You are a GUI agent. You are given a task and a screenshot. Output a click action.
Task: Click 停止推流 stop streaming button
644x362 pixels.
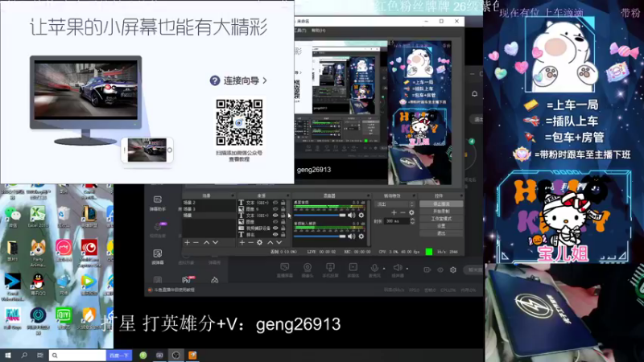tap(441, 204)
